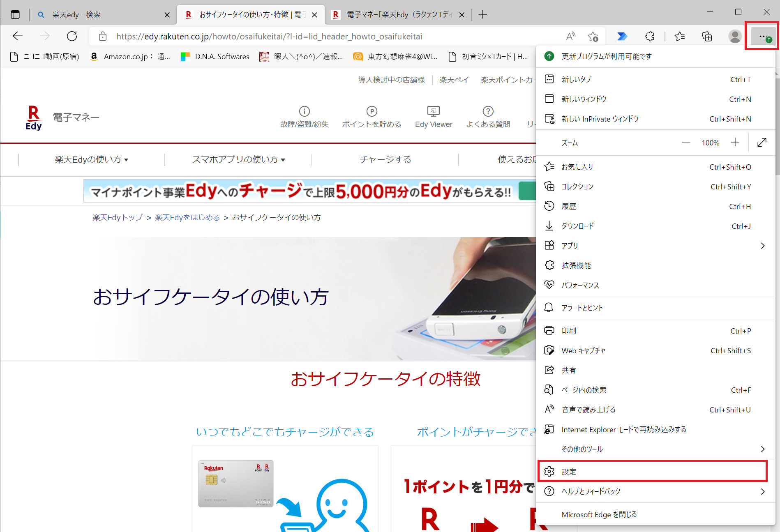Image resolution: width=780 pixels, height=532 pixels.
Task: Expand スマホアプリの使い方 dropdown
Action: click(238, 159)
